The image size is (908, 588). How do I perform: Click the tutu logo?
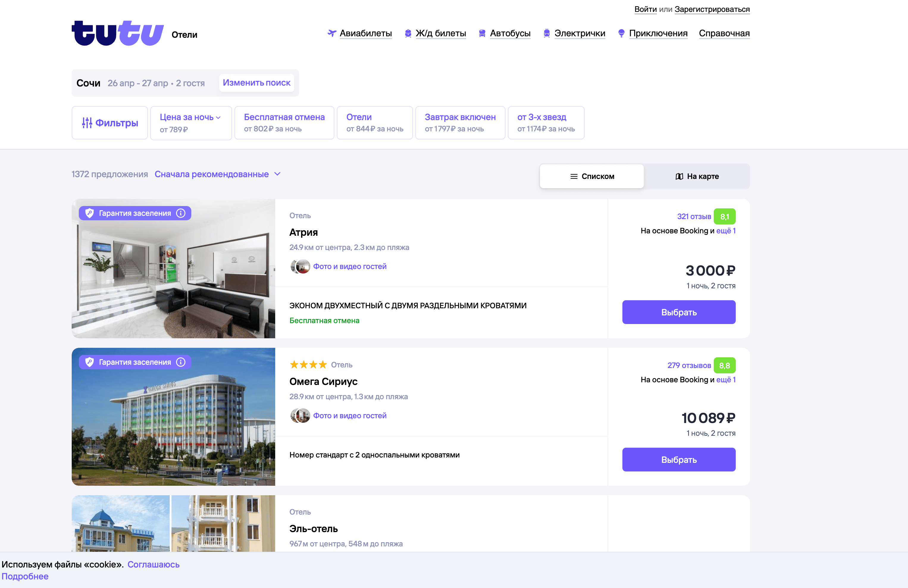118,33
